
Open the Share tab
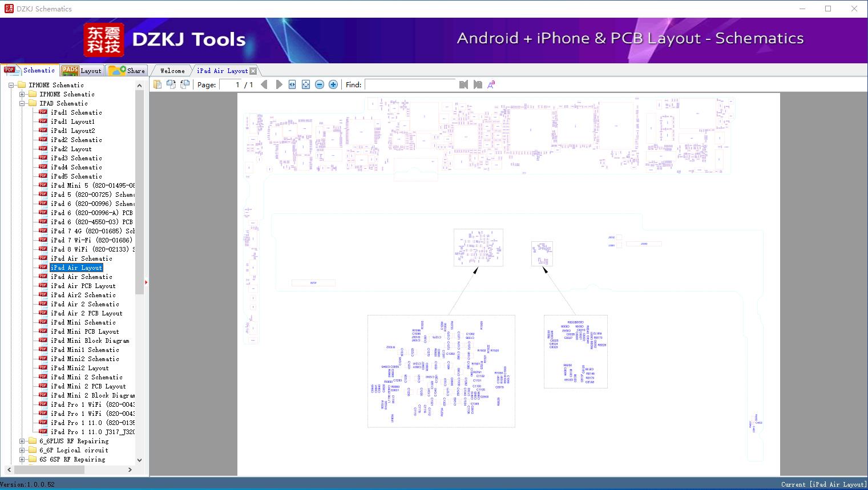click(x=127, y=70)
